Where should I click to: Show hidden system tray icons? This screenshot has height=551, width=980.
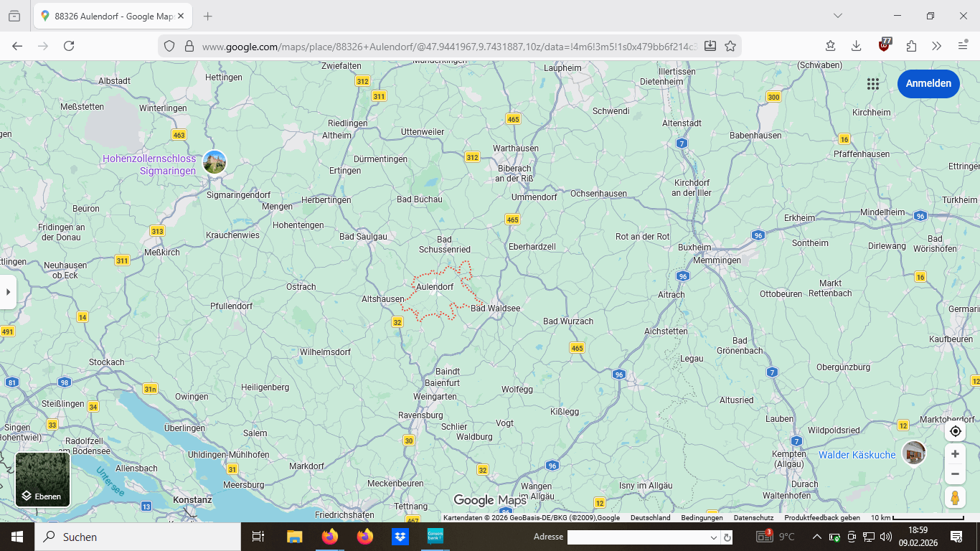click(816, 537)
